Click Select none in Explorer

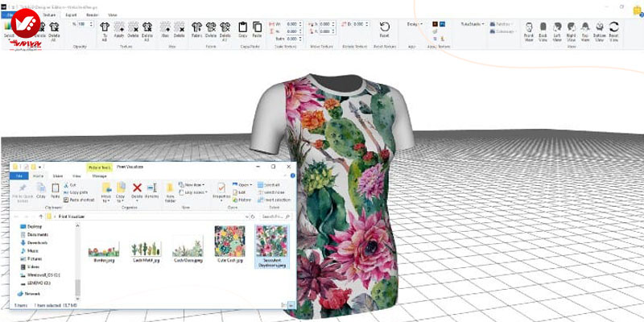[271, 192]
